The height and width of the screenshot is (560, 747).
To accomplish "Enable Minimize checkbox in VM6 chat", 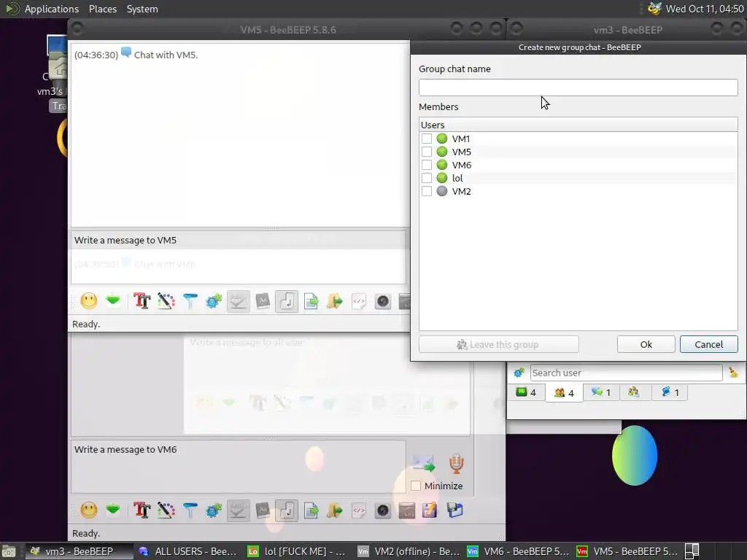I will (x=416, y=486).
